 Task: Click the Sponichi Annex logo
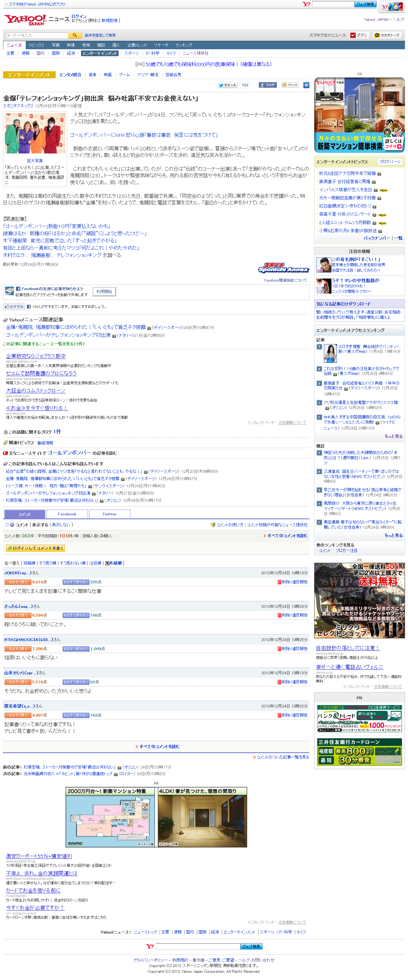pyautogui.click(x=283, y=268)
